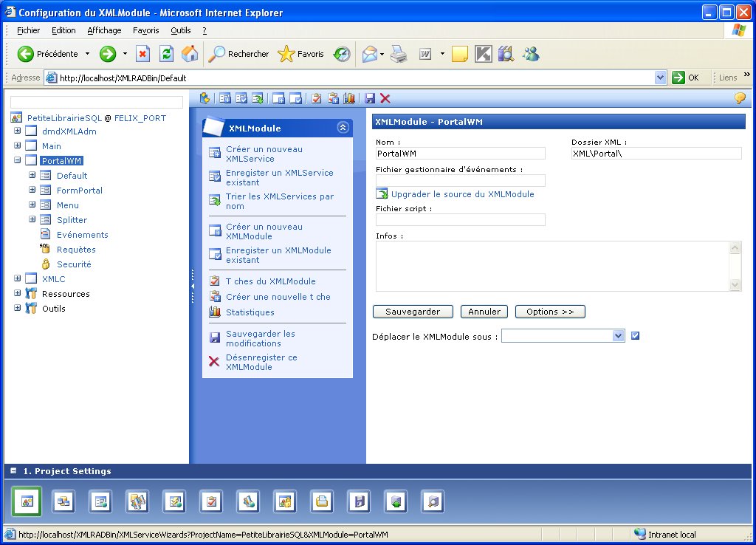
Task: Open the Affichage menu
Action: (104, 30)
